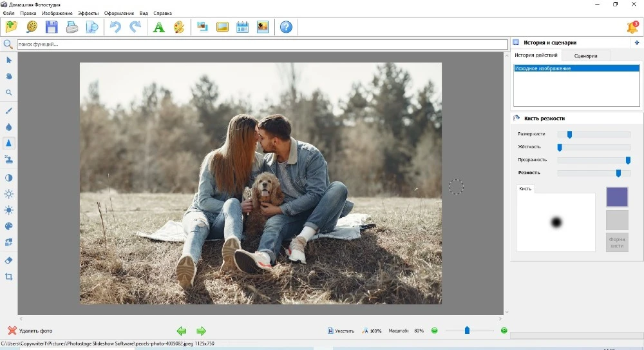
Task: Switch to the Сценарии tab
Action: pos(585,56)
